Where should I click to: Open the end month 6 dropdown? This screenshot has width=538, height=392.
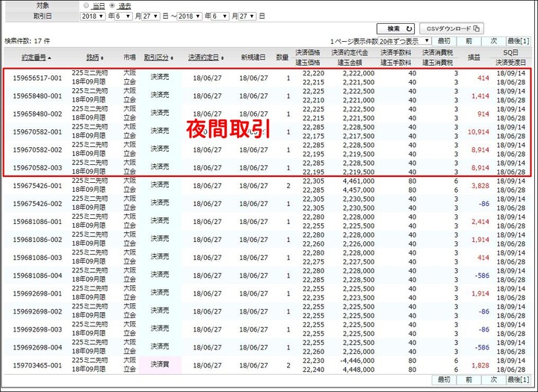[x=220, y=16]
